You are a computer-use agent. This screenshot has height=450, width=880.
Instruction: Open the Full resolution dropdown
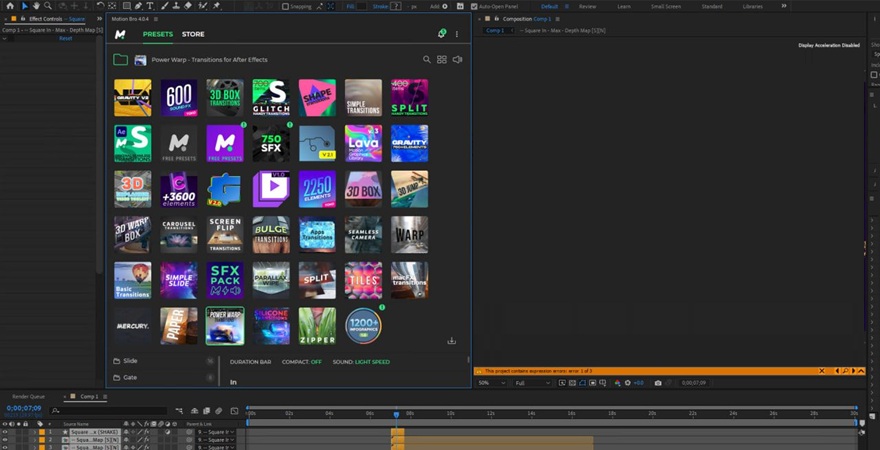tap(533, 383)
